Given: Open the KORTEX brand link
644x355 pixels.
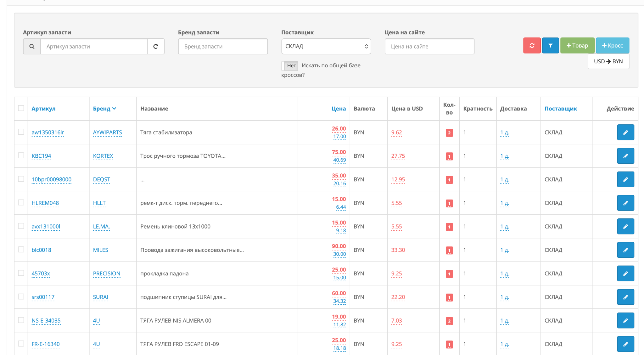Looking at the screenshot, I should coord(103,156).
